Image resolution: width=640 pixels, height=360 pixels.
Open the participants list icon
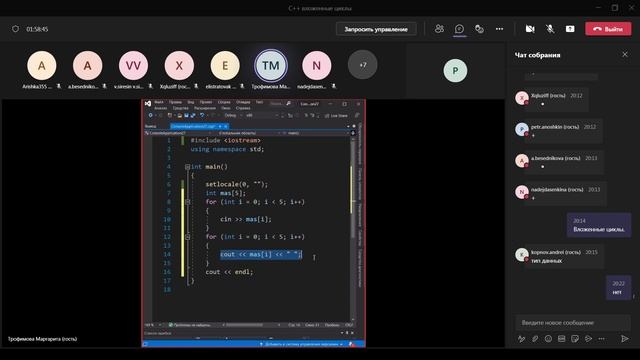(439, 29)
